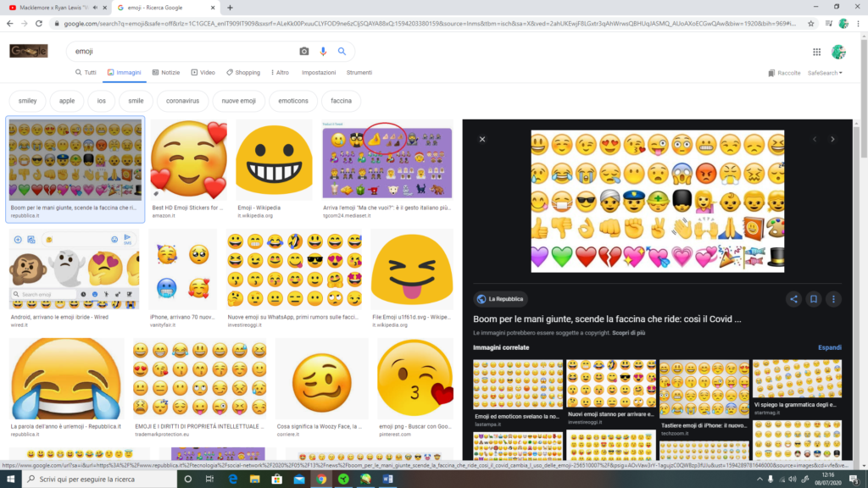The image size is (868, 488).
Task: Open related image Tastiere emoji di iPhone
Action: (x=704, y=388)
